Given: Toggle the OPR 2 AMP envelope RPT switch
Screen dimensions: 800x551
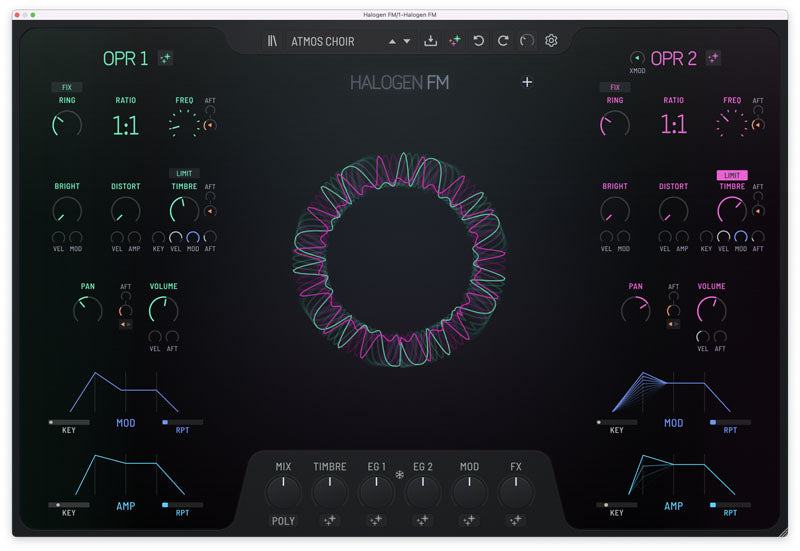Looking at the screenshot, I should coord(730,505).
